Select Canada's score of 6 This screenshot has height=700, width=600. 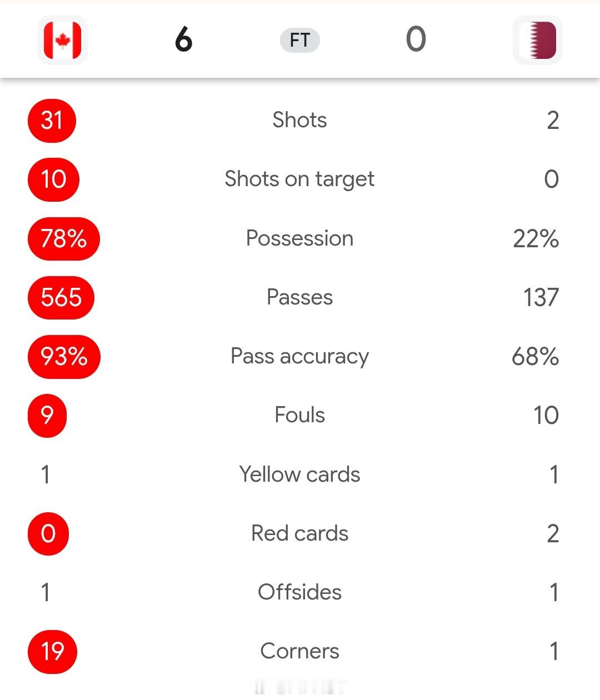click(184, 39)
